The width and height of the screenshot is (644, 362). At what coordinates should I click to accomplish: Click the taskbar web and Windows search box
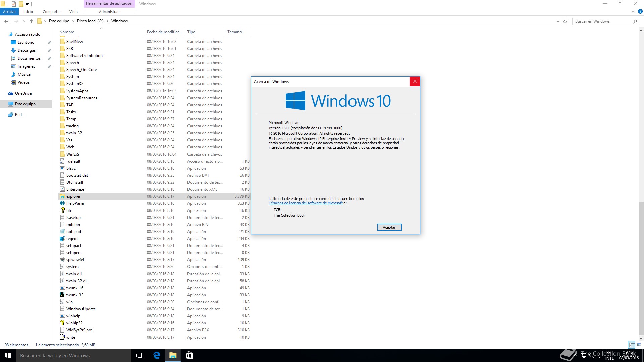coord(74,355)
